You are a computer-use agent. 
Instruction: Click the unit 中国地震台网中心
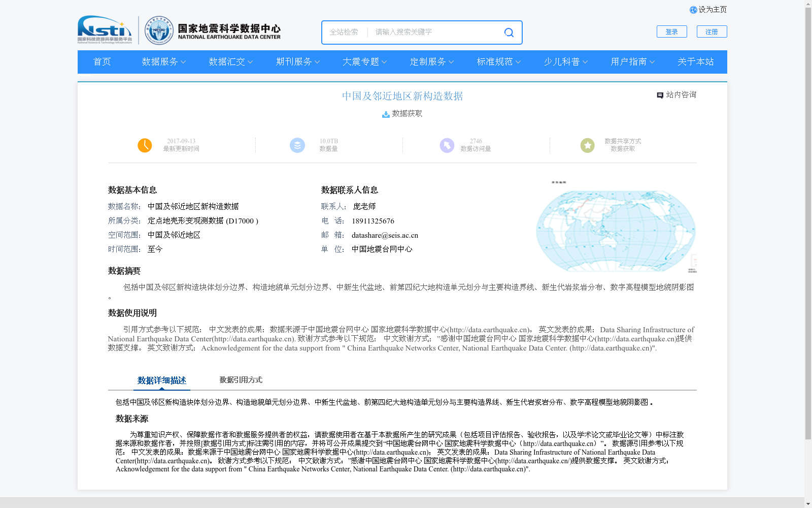tap(382, 249)
